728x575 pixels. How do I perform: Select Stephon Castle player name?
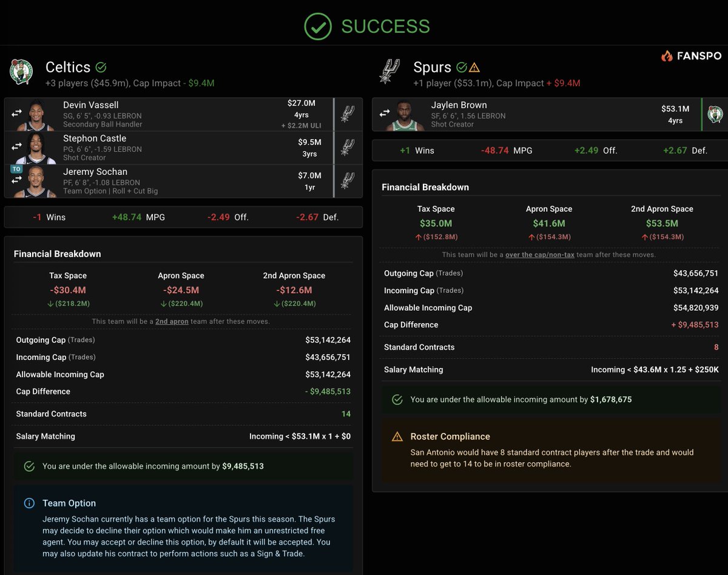(x=95, y=138)
